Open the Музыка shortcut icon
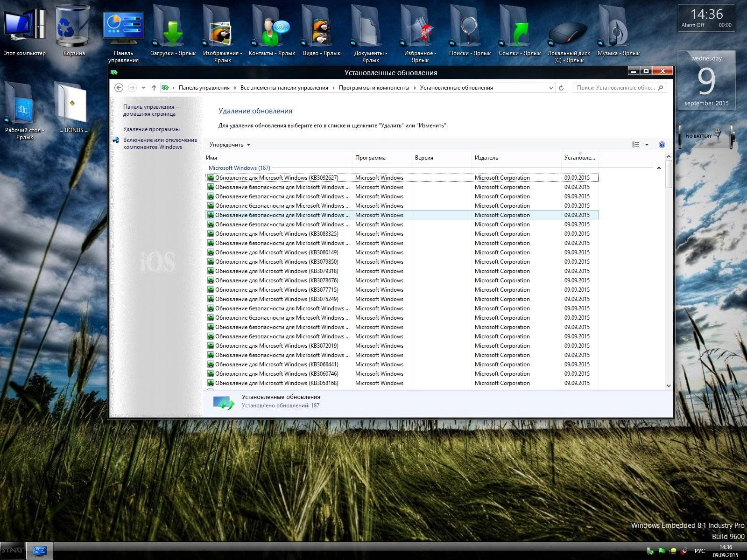Screen dimensions: 747x560 point(619,31)
